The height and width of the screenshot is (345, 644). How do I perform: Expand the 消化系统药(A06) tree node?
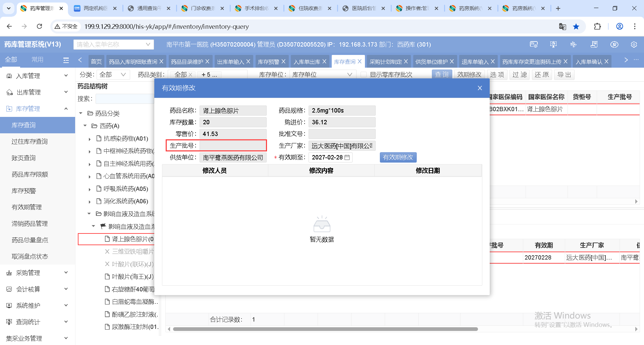(x=90, y=202)
